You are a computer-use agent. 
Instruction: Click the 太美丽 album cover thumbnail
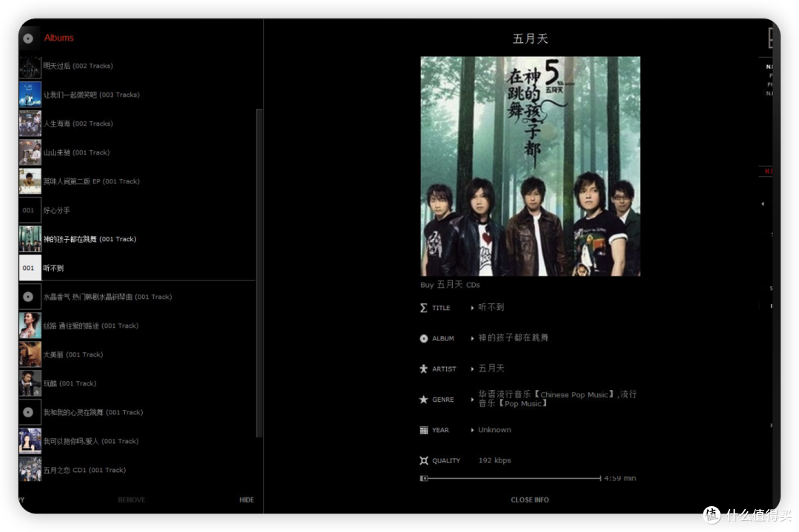tap(30, 354)
